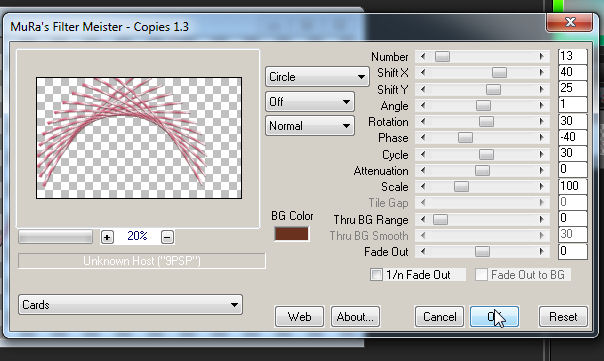Click left arrow of Shift X slider
This screenshot has width=604, height=361.
tap(423, 72)
